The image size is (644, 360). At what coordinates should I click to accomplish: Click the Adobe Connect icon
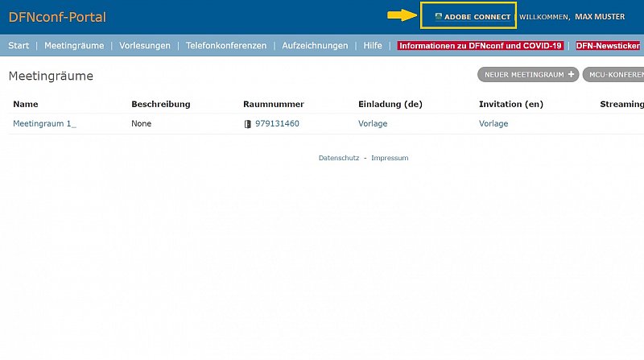pos(438,16)
